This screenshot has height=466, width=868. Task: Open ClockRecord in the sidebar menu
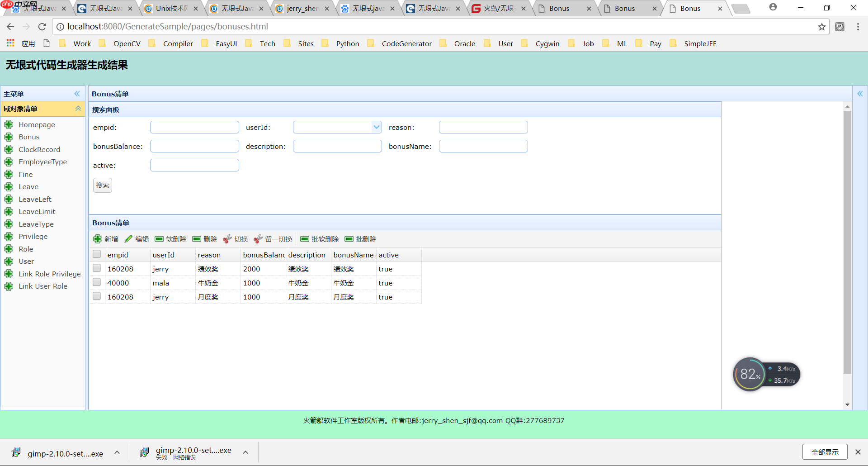(39, 149)
